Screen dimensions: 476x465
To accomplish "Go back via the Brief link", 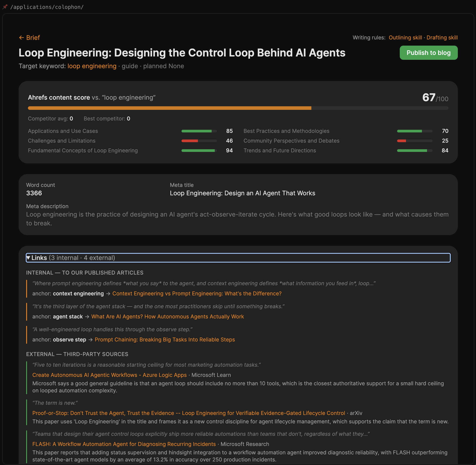I will pyautogui.click(x=29, y=38).
